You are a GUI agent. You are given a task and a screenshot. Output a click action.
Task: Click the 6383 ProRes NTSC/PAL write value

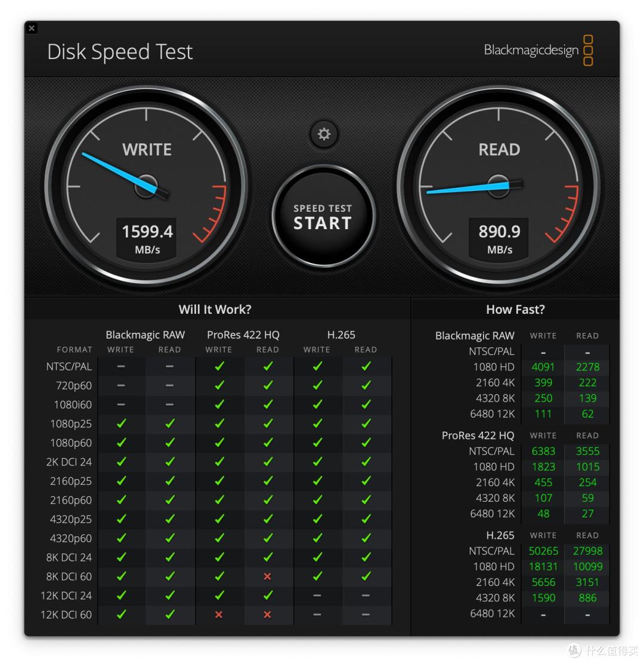[543, 451]
